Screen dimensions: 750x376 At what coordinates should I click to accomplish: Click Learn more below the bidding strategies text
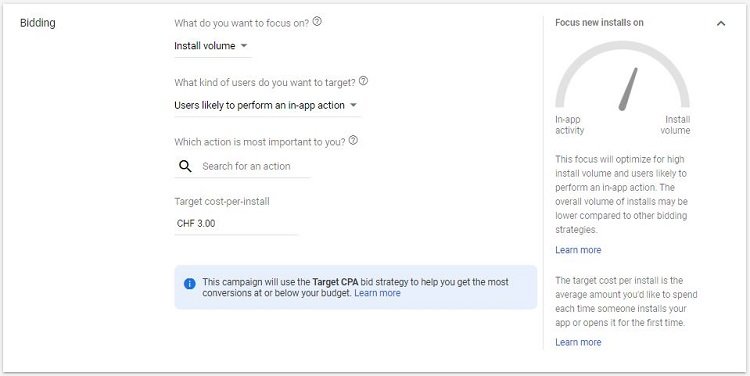pos(578,250)
